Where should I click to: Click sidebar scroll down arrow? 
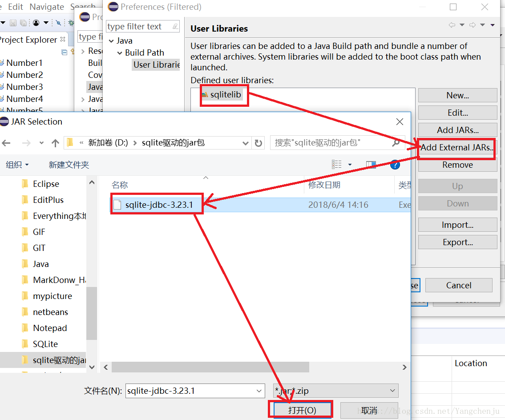pyautogui.click(x=92, y=367)
